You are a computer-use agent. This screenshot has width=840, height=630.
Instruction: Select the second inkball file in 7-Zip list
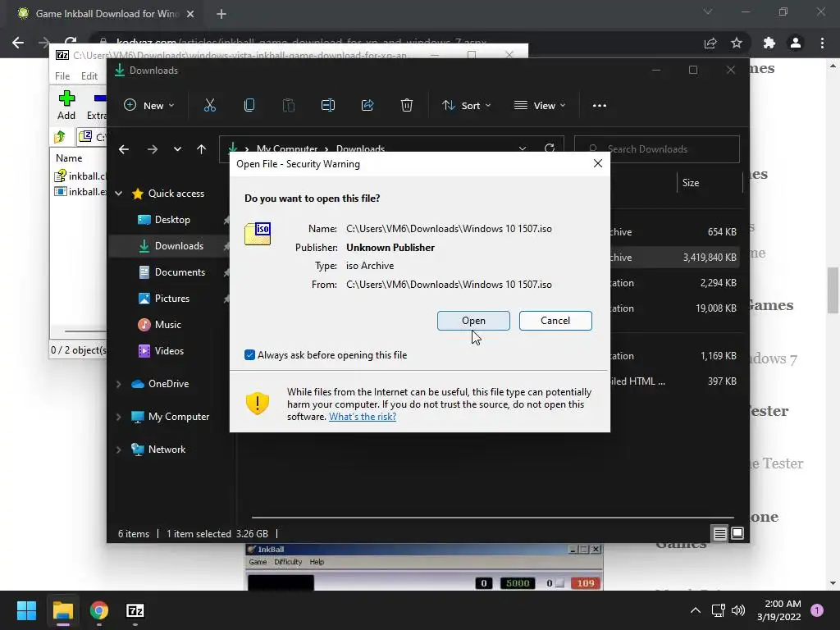pos(80,192)
